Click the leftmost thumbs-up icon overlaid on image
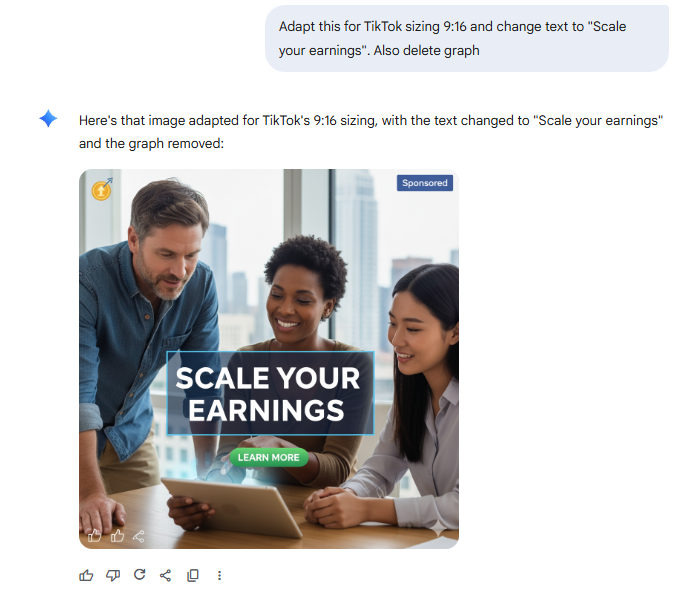Screen dimensions: 683x600 click(94, 535)
